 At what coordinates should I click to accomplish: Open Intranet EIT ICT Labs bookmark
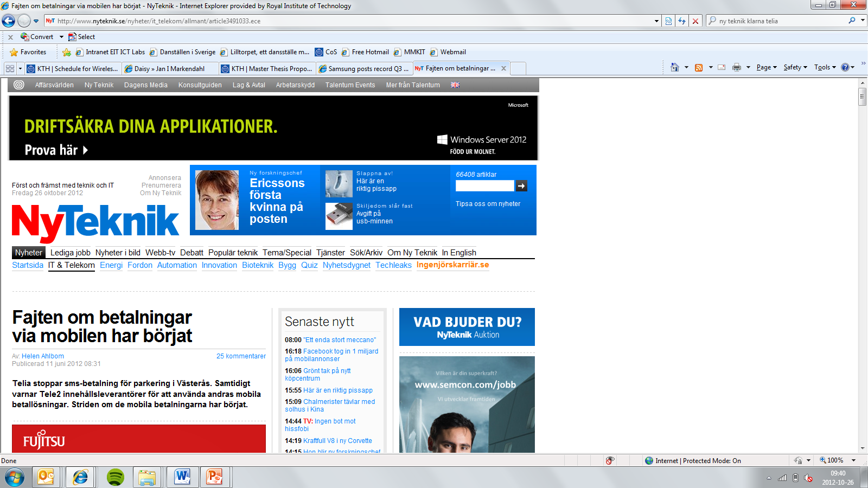click(111, 52)
